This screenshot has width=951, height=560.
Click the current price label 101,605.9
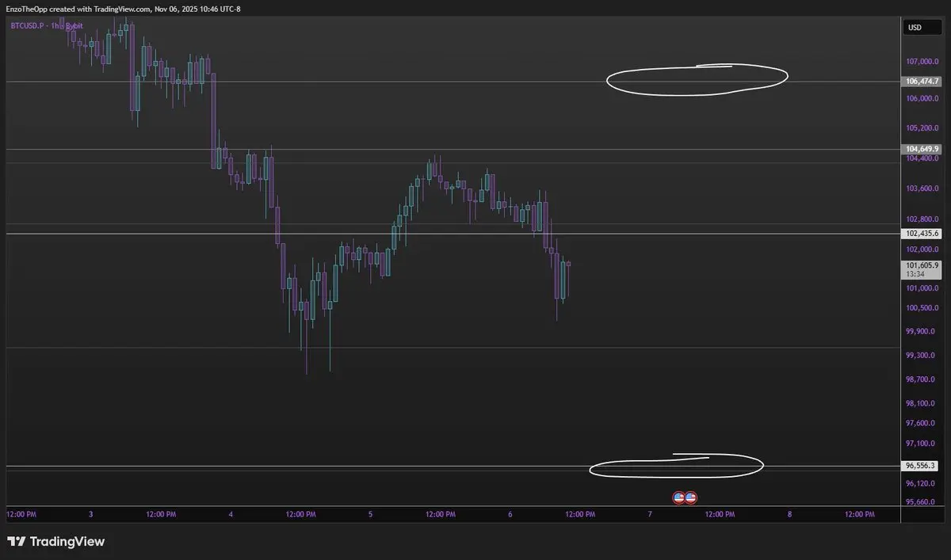(922, 265)
